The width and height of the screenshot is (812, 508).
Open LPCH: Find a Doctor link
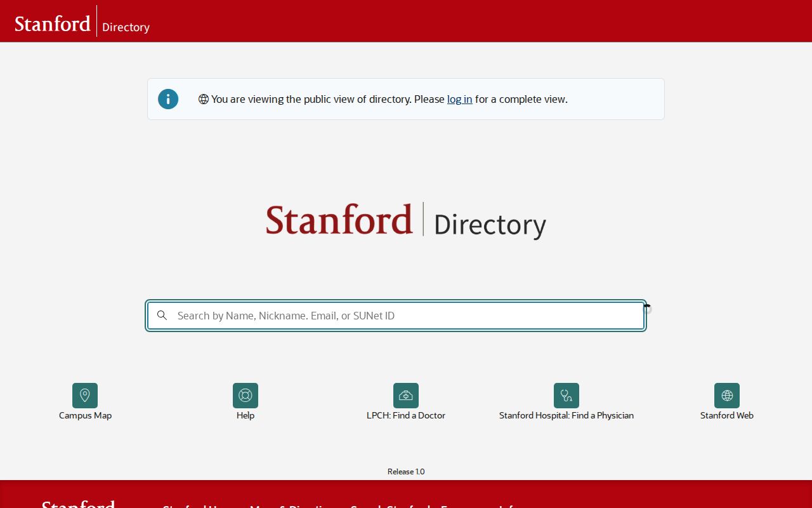406,415
